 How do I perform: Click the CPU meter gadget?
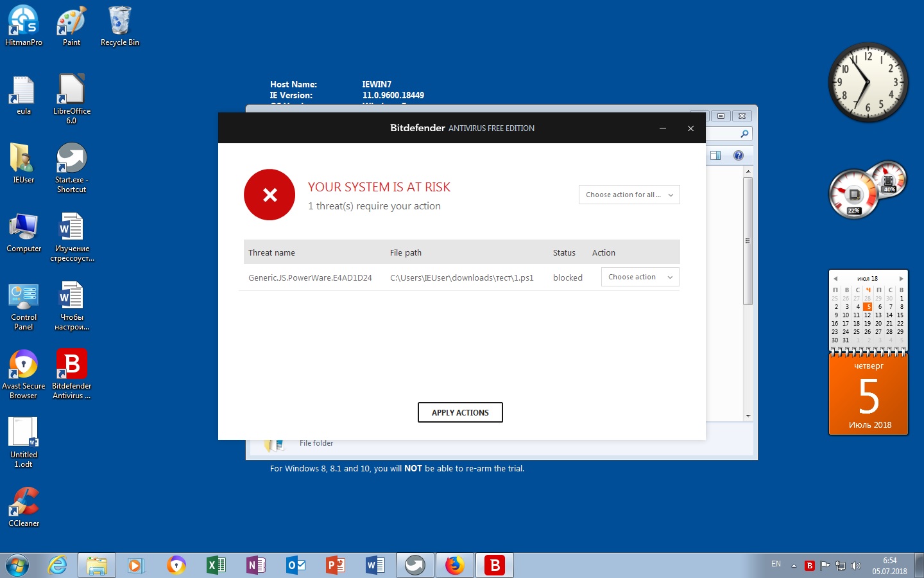point(854,194)
